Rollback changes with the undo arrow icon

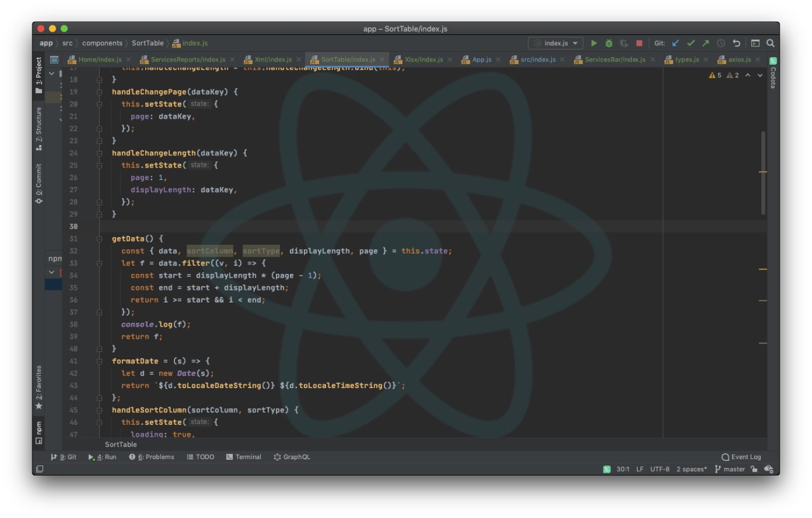pos(737,43)
